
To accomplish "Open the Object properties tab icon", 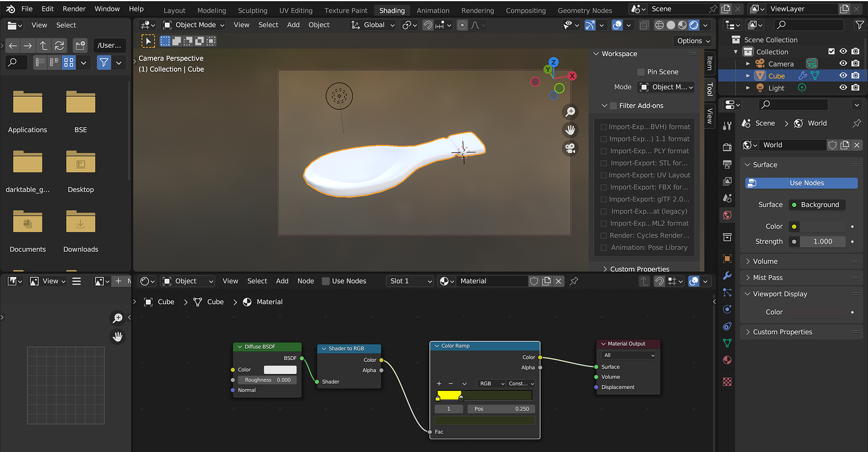I will coord(727,259).
